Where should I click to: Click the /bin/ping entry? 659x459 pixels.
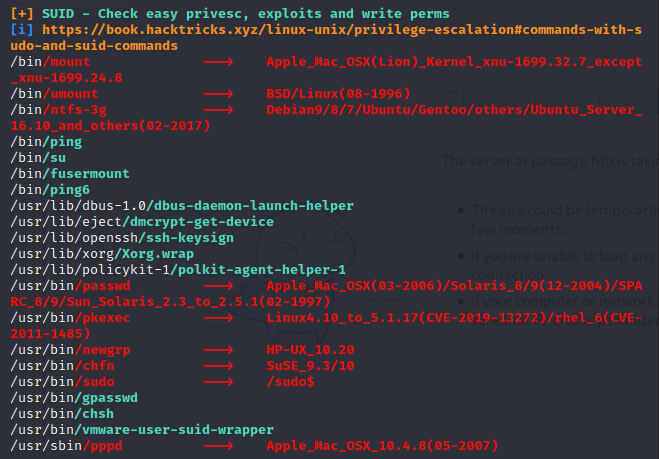(46, 142)
